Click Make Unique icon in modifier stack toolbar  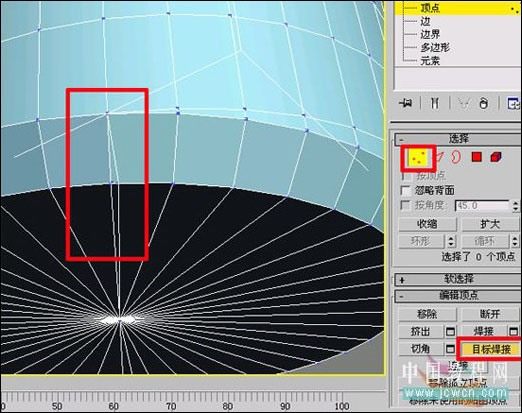pyautogui.click(x=464, y=103)
